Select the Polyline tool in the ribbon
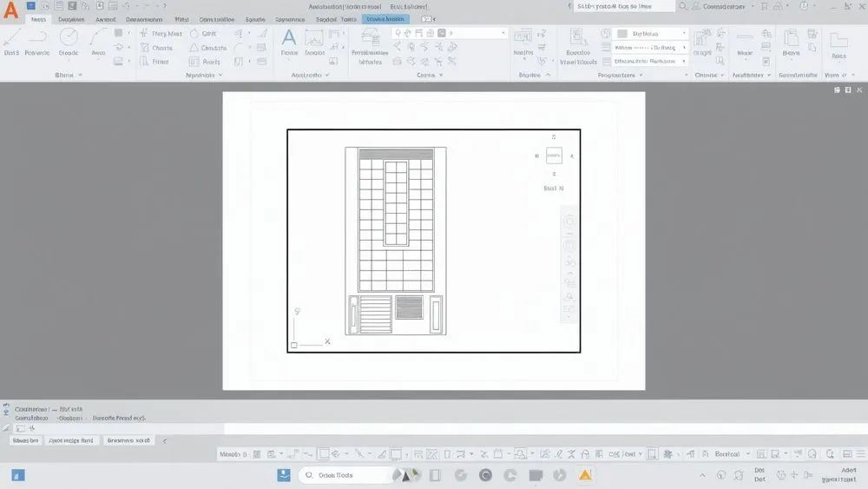This screenshot has height=489, width=868. tap(37, 42)
